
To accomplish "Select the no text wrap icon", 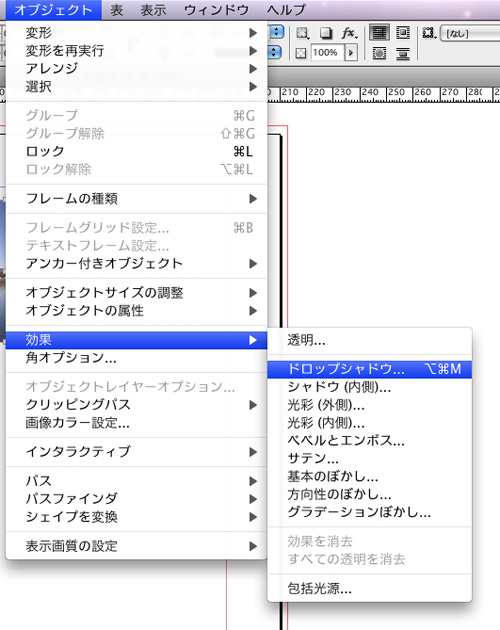I will [x=379, y=33].
